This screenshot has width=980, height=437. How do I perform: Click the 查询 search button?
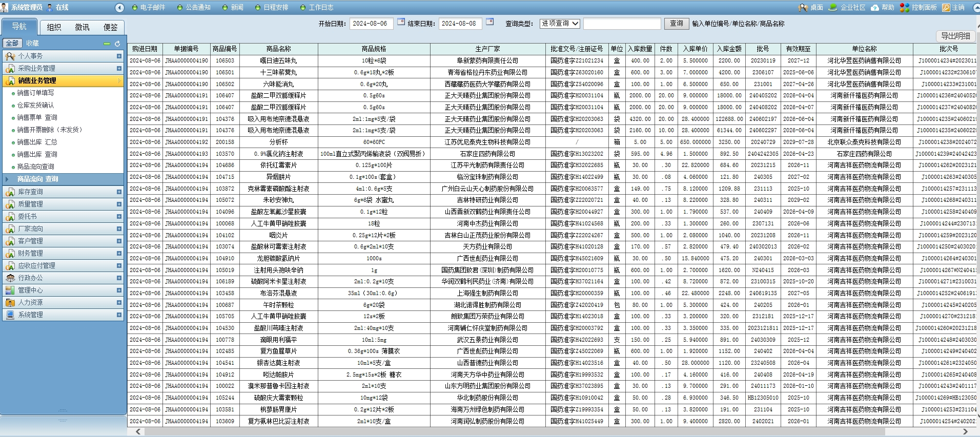coord(677,24)
